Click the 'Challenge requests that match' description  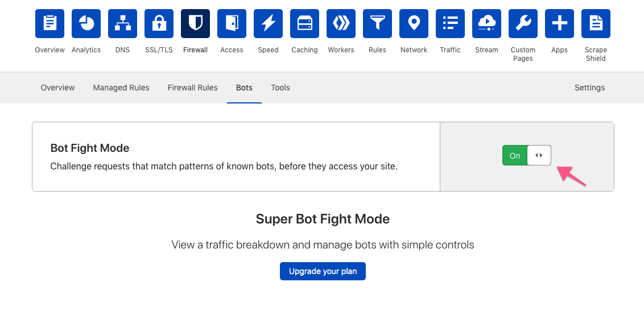coord(224,167)
